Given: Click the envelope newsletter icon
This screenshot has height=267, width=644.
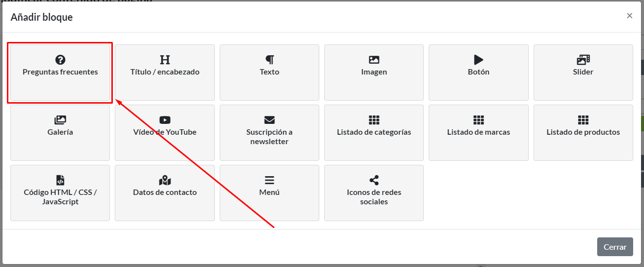Looking at the screenshot, I should 270,120.
